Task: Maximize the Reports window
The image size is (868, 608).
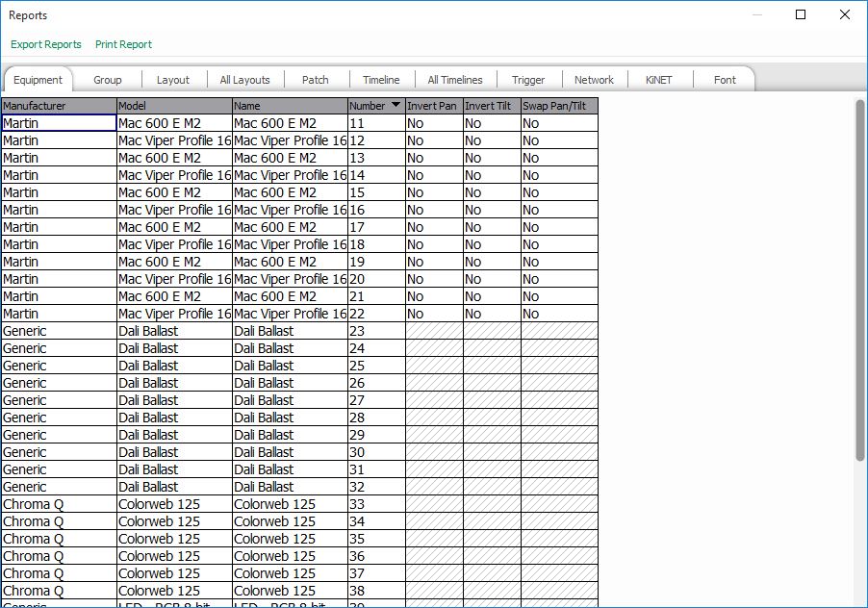Action: [x=801, y=15]
